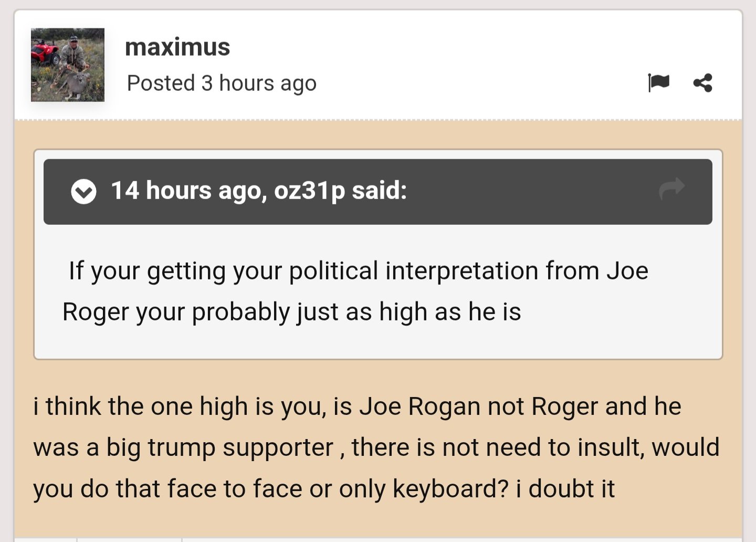Viewport: 756px width, 542px height.
Task: Click the "14 hours ago" quote header text
Action: (186, 190)
